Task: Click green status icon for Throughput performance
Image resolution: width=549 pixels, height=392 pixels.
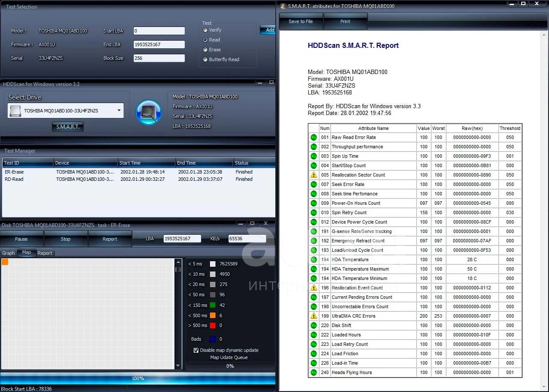Action: coord(314,147)
